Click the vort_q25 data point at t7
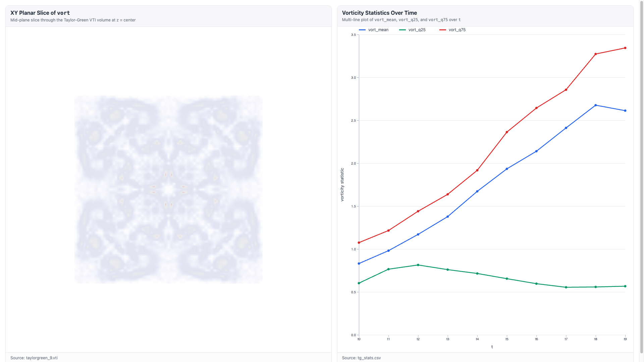Image resolution: width=644 pixels, height=362 pixels. tap(566, 287)
